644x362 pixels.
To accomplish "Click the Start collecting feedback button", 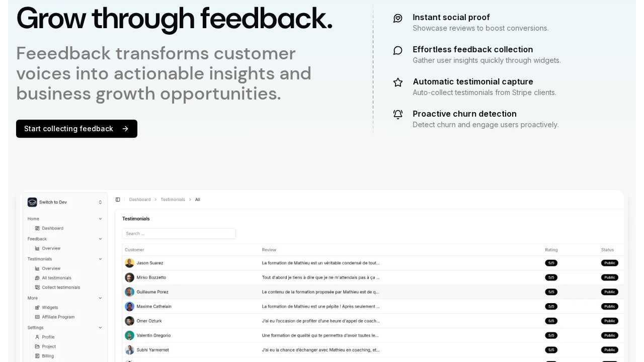I will pos(76,129).
